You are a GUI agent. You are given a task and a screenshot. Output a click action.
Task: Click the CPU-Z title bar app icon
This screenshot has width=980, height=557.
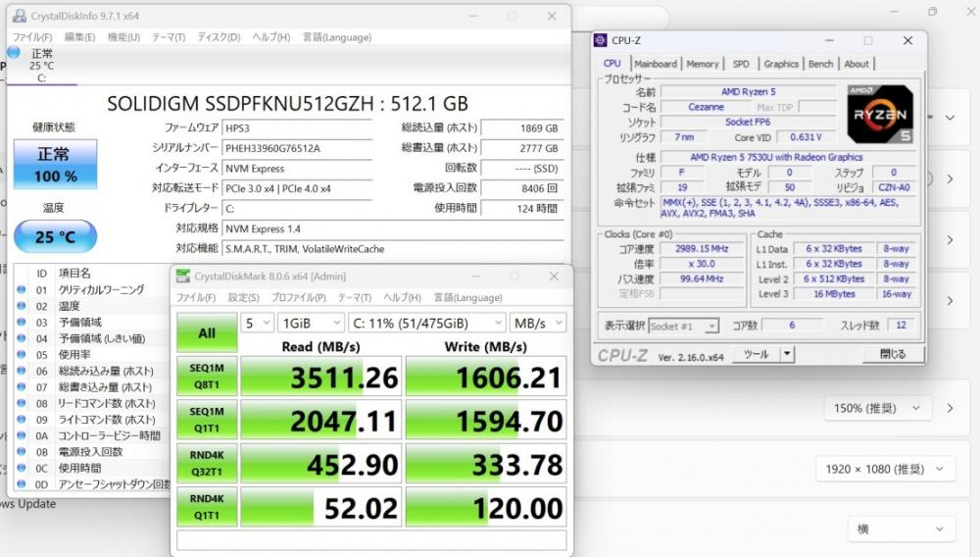pyautogui.click(x=601, y=40)
